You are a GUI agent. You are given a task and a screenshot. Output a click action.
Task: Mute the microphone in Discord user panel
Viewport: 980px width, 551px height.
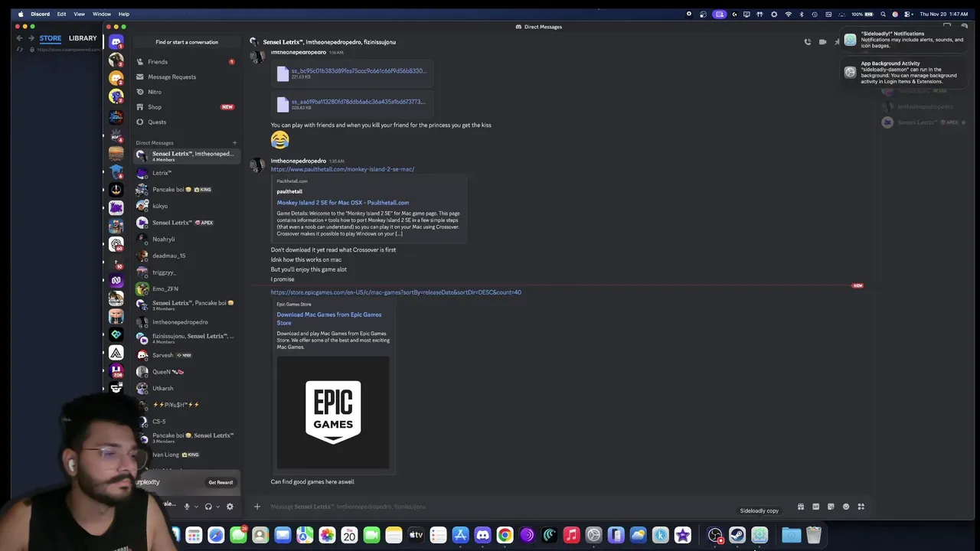(x=187, y=507)
